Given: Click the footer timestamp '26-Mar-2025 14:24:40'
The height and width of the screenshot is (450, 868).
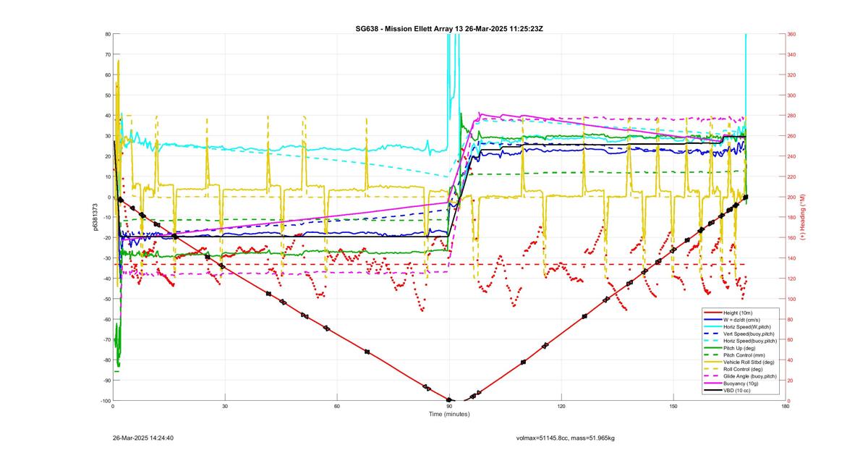Looking at the screenshot, I should (x=143, y=438).
